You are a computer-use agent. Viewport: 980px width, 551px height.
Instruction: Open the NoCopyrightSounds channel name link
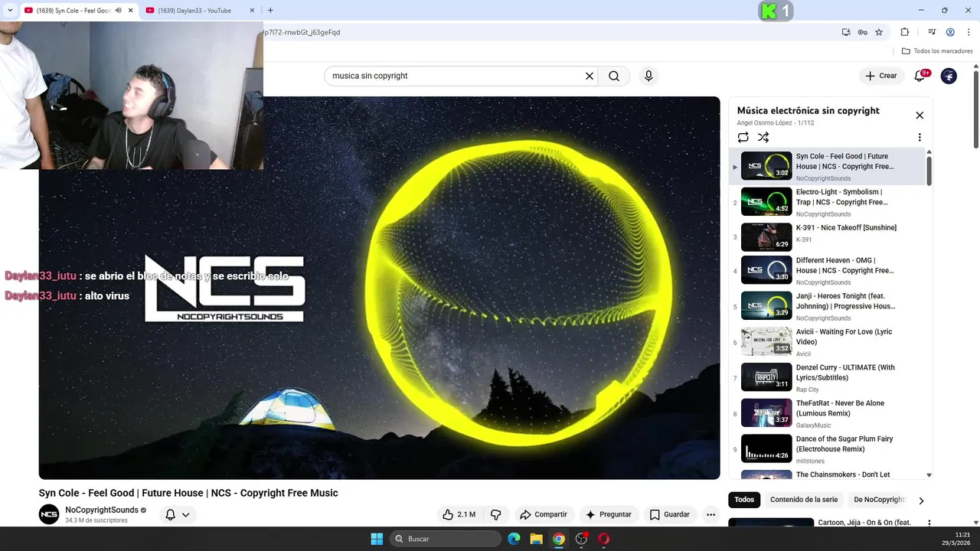(102, 510)
